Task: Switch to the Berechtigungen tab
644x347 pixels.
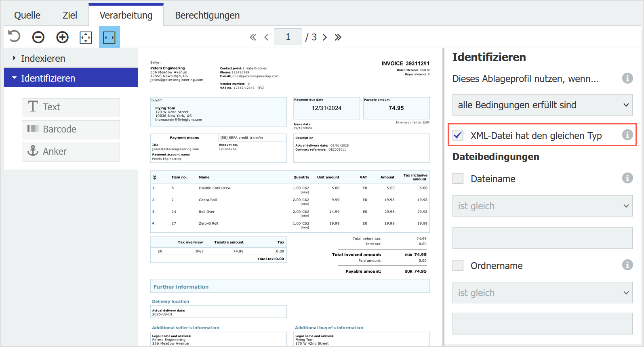Action: (207, 15)
